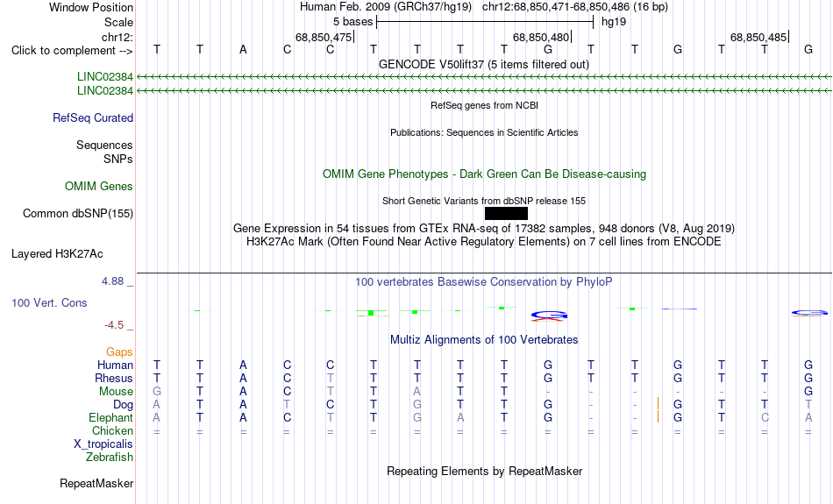833x504 pixels.
Task: Click the A base in the complement row
Action: coord(243,50)
